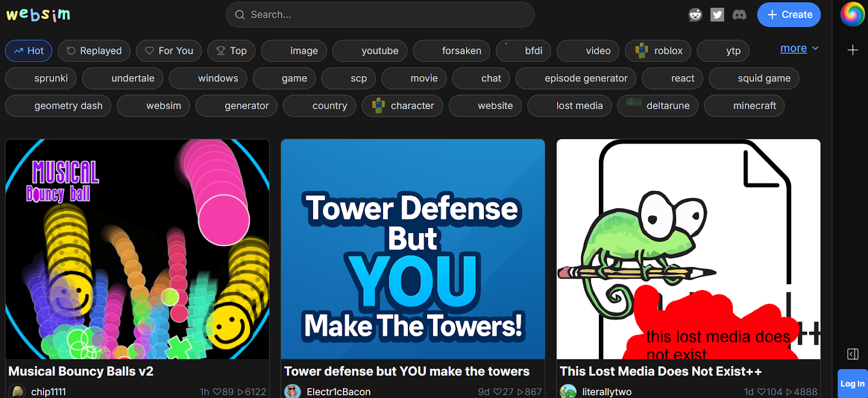
Task: Select the bfdi tag
Action: [524, 50]
